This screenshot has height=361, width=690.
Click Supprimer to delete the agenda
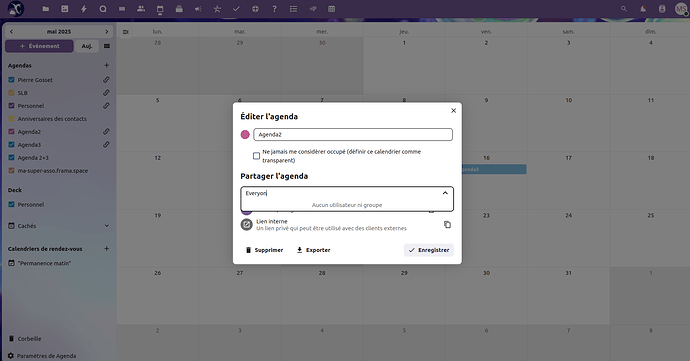click(x=264, y=250)
